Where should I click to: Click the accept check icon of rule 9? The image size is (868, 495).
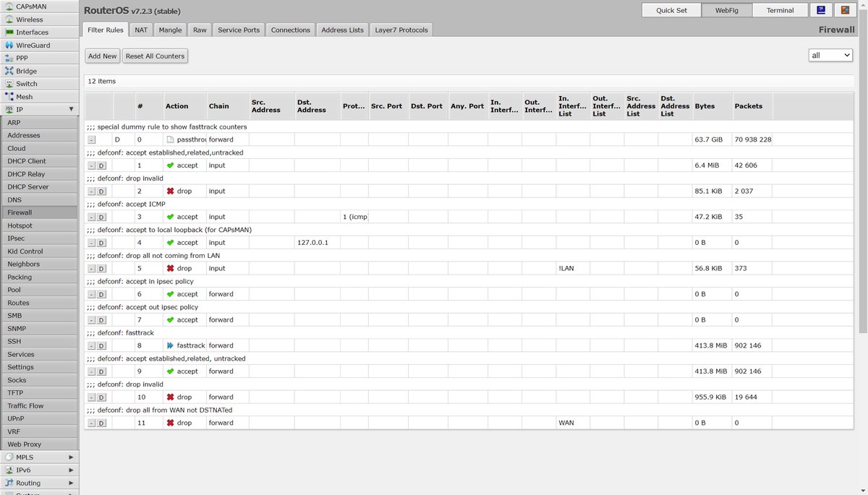[170, 371]
